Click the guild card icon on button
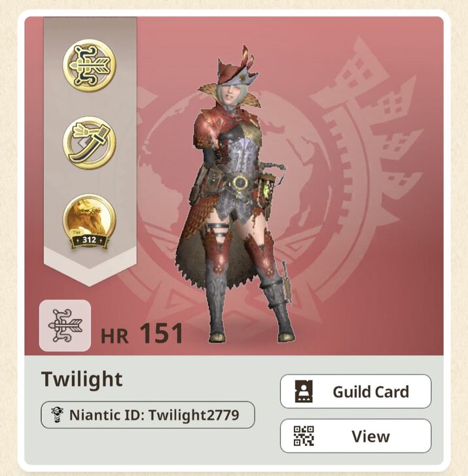 [x=304, y=391]
